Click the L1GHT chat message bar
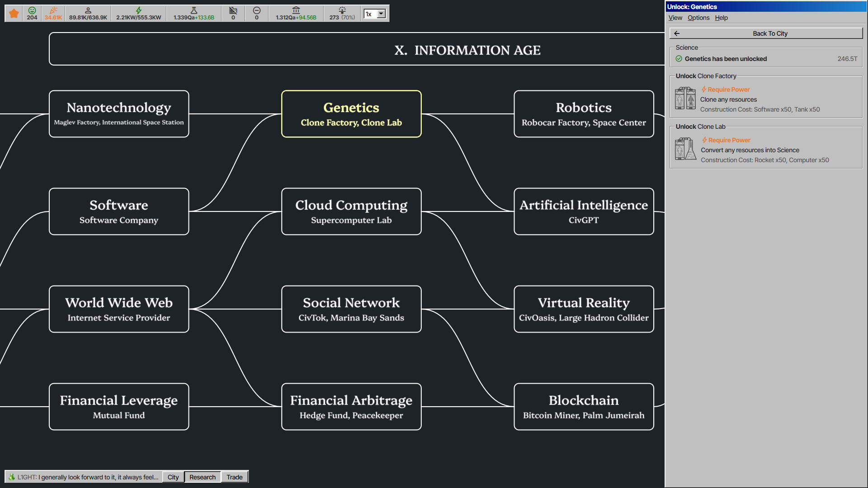 [84, 477]
